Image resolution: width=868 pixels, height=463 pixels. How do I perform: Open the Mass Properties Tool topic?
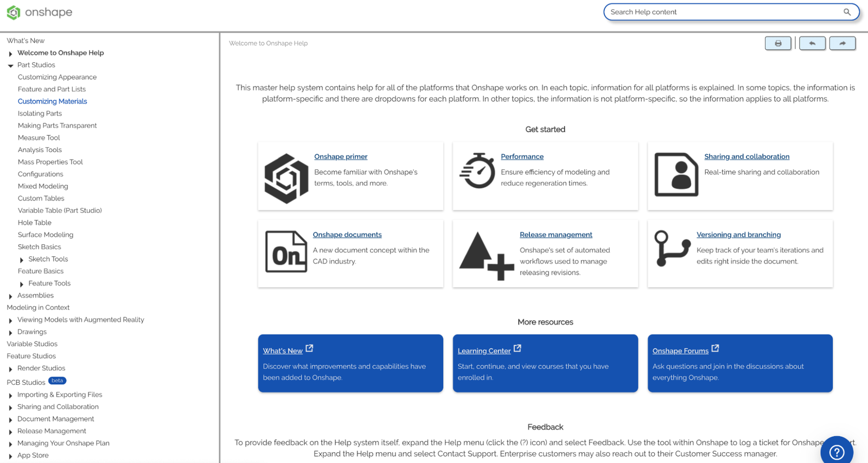pos(50,162)
